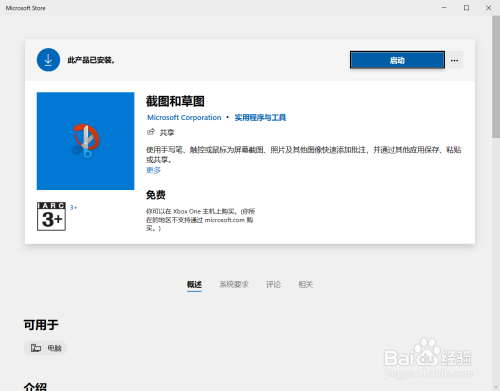Minimize the Microsoft Store window
The image size is (500, 391).
444,8
